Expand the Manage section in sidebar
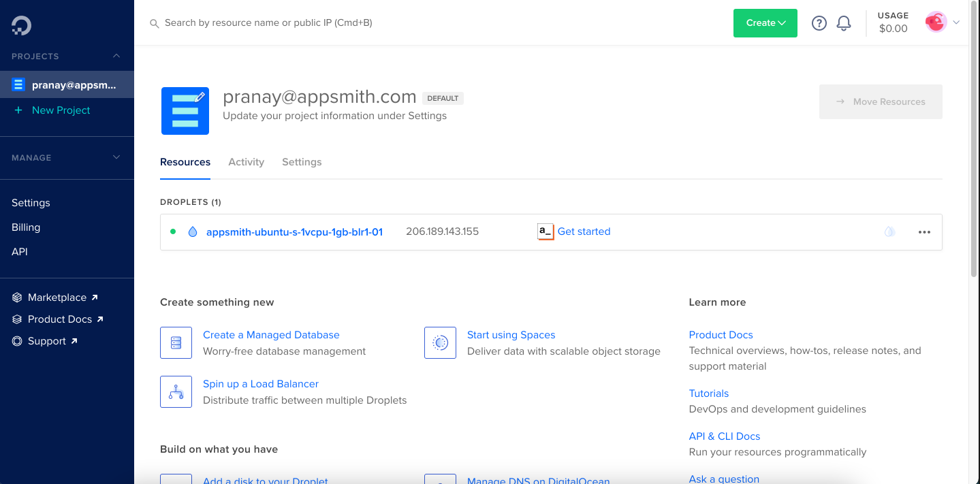The width and height of the screenshot is (980, 484). click(116, 157)
